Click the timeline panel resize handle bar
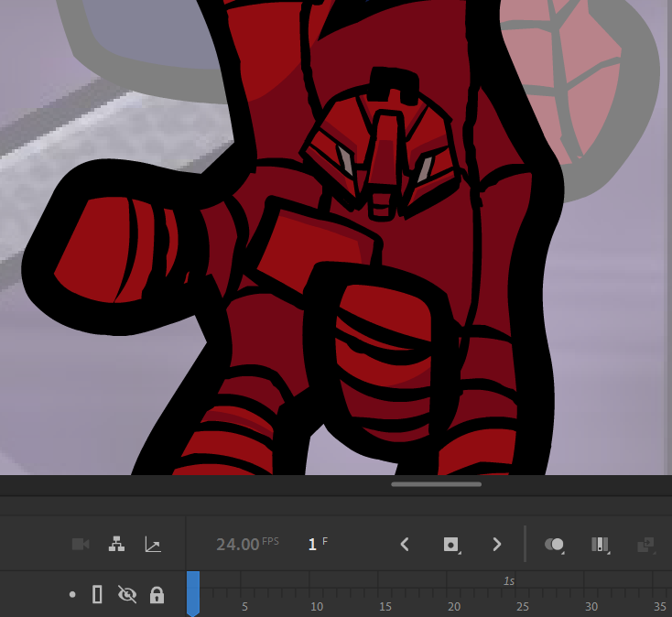The image size is (672, 617). tap(437, 484)
